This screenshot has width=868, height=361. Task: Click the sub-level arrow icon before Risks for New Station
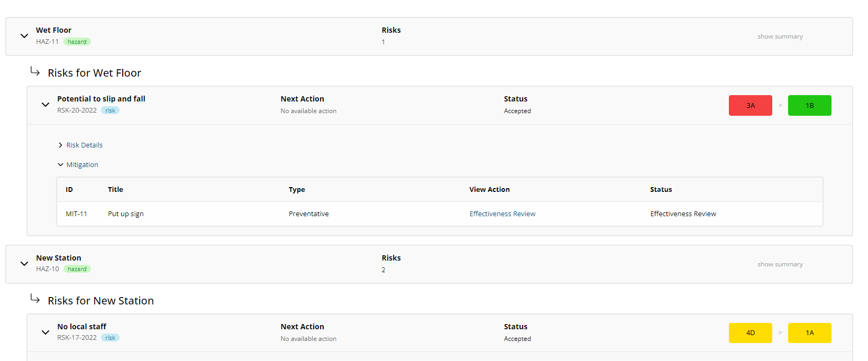coord(35,299)
